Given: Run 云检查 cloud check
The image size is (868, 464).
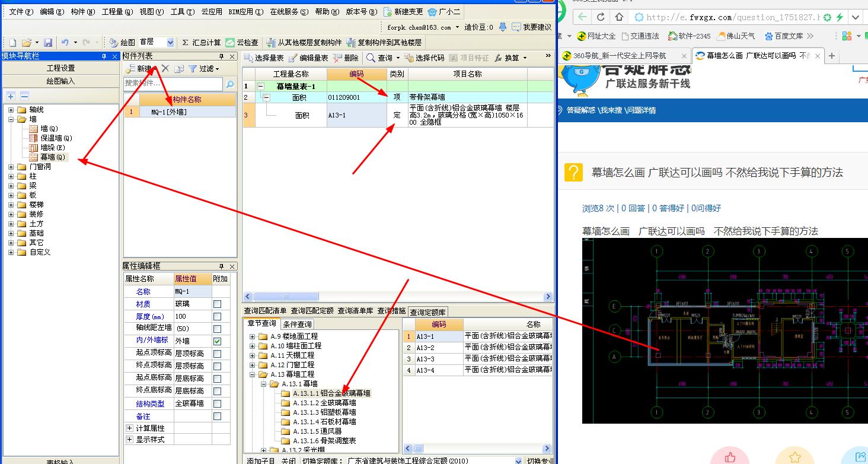Looking at the screenshot, I should point(242,43).
